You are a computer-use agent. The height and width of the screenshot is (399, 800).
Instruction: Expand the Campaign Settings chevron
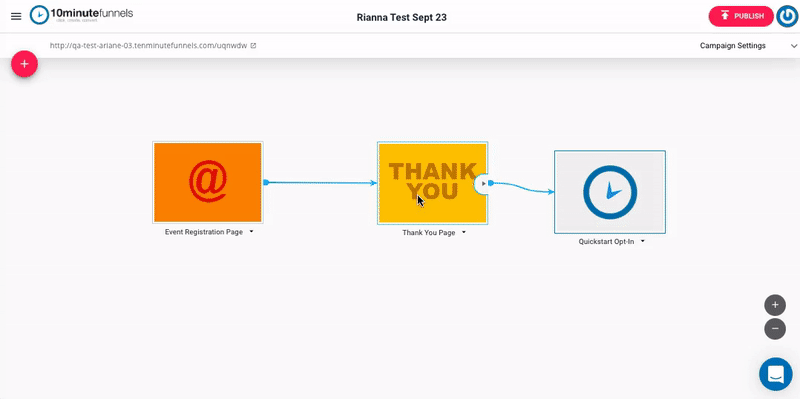click(x=794, y=46)
